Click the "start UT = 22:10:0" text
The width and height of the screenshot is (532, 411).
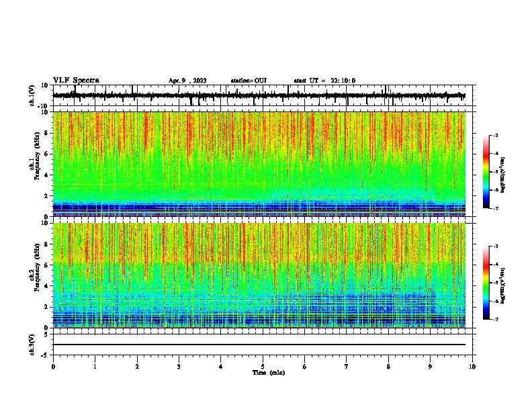point(324,81)
